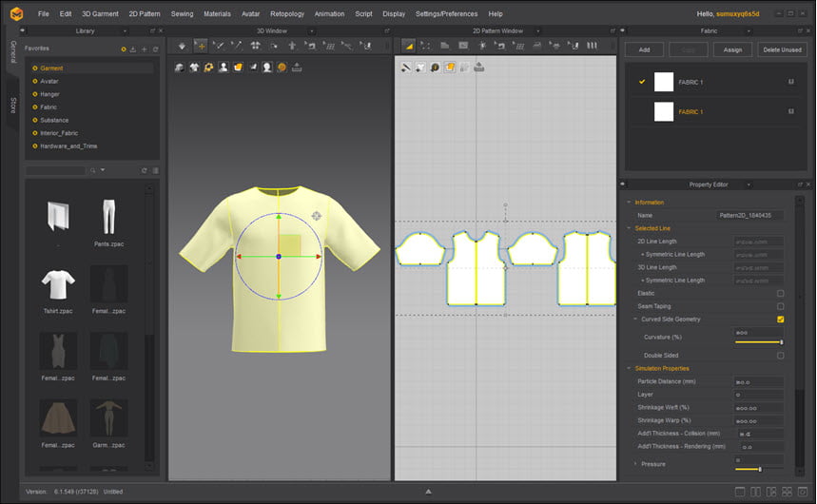
Task: Open the Sewing menu
Action: point(183,14)
